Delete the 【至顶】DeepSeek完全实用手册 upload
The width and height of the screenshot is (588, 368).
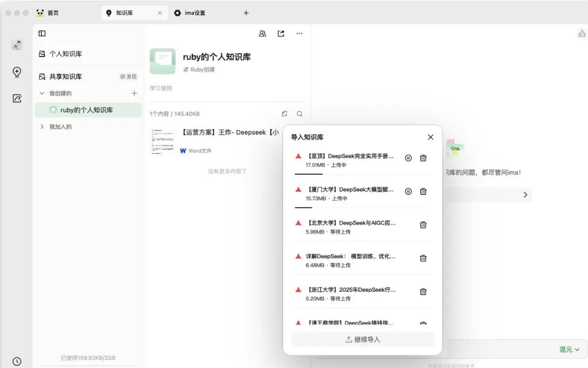click(x=423, y=158)
